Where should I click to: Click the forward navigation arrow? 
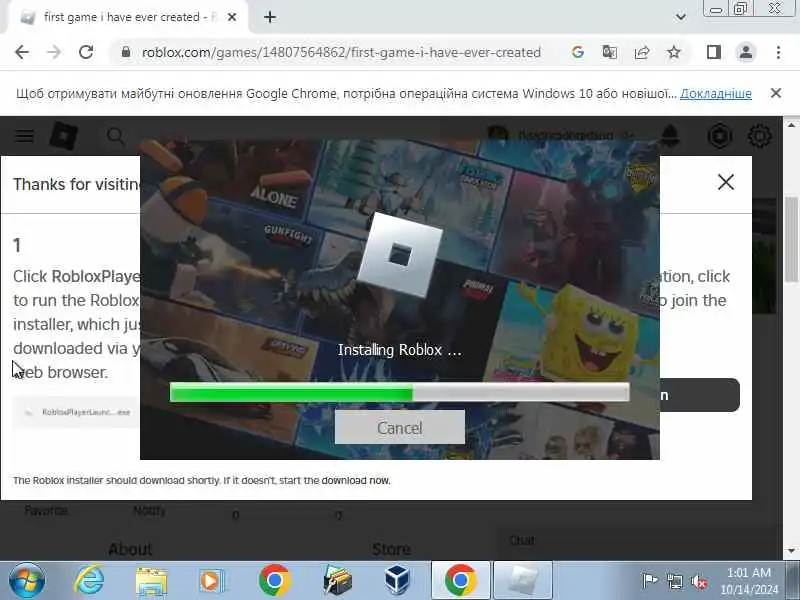pyautogui.click(x=54, y=52)
